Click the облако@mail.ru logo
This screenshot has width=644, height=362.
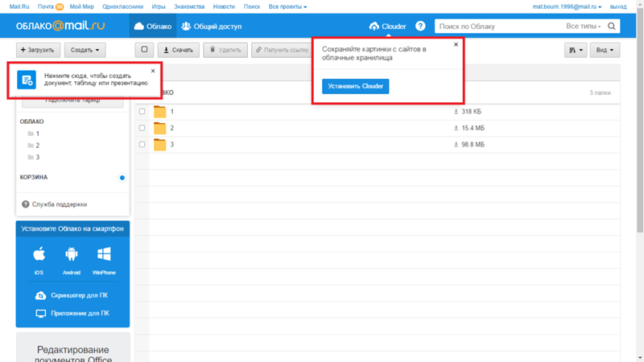[x=60, y=26]
